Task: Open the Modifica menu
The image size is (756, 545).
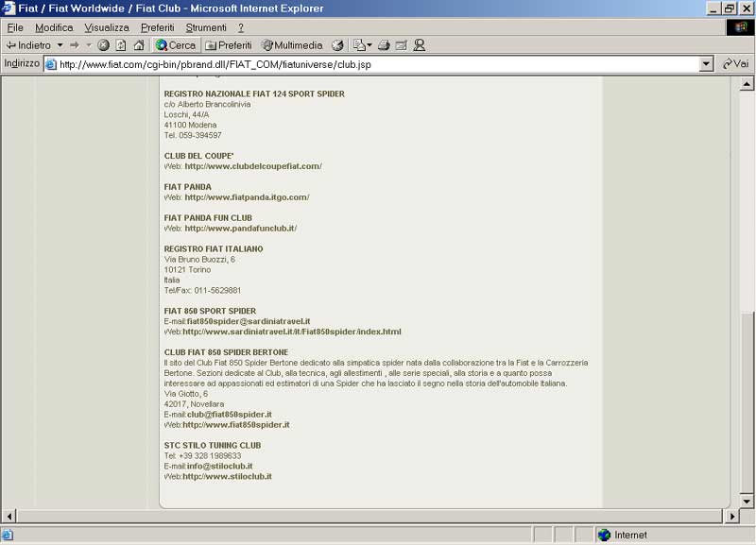Action: [54, 27]
